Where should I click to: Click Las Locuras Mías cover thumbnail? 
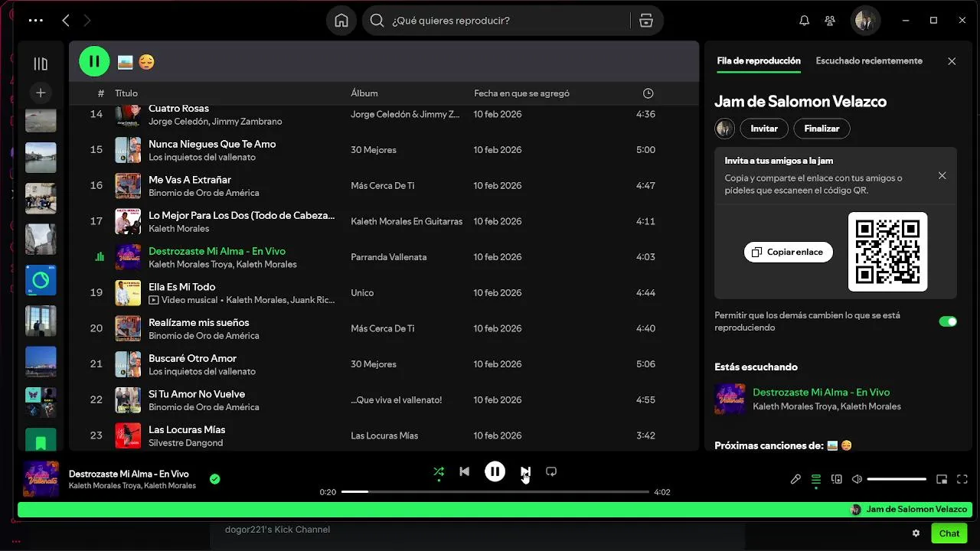[x=128, y=435]
